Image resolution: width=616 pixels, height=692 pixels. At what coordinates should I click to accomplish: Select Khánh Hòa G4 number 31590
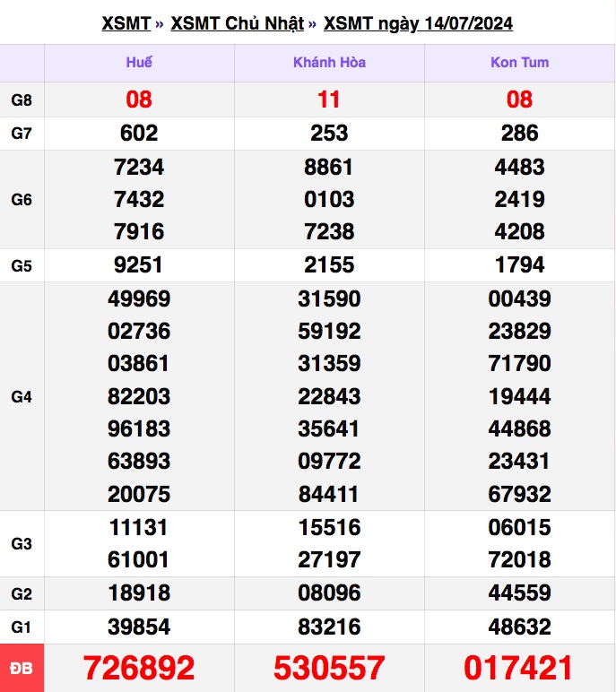tap(329, 298)
